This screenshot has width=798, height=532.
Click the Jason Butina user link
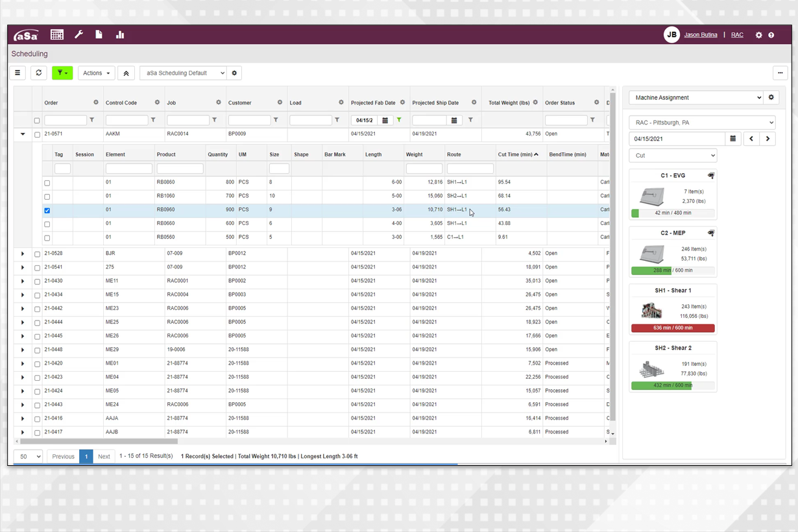point(701,35)
